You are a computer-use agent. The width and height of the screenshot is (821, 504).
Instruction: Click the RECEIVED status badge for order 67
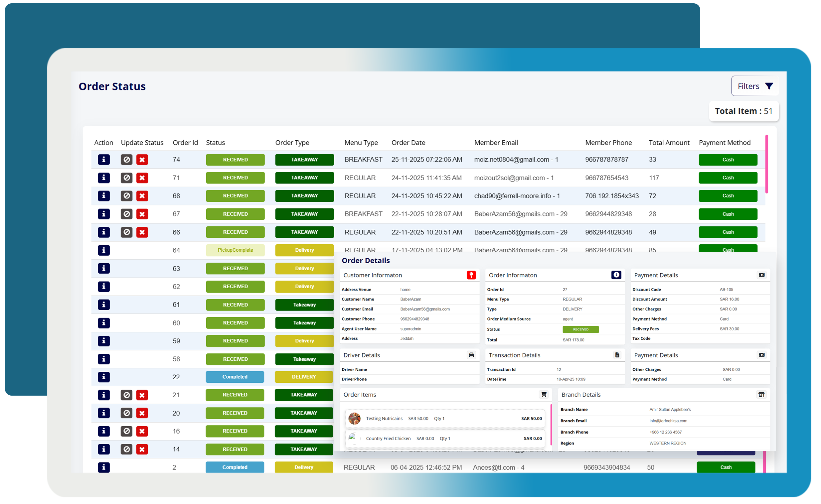coord(235,214)
